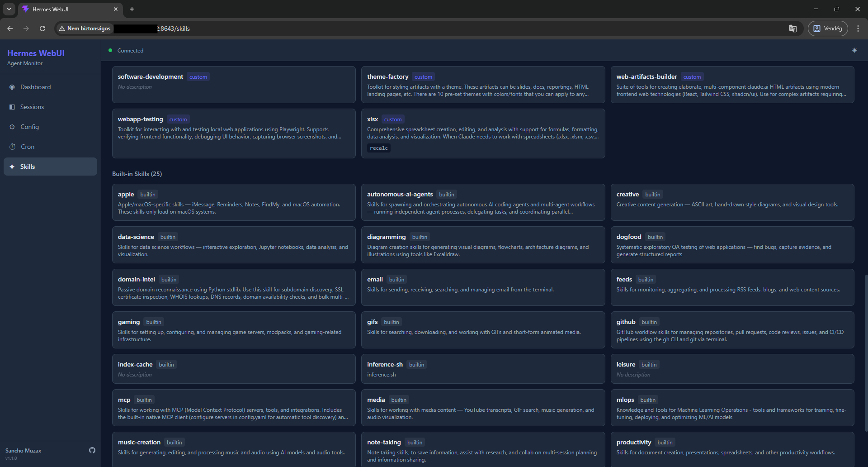Click the Config gear icon
868x467 pixels.
click(x=12, y=127)
